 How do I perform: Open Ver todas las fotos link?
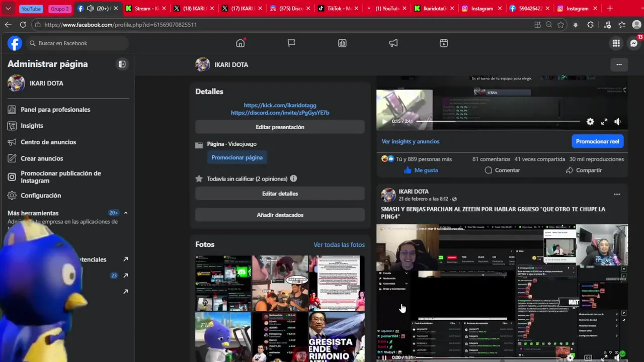[339, 245]
